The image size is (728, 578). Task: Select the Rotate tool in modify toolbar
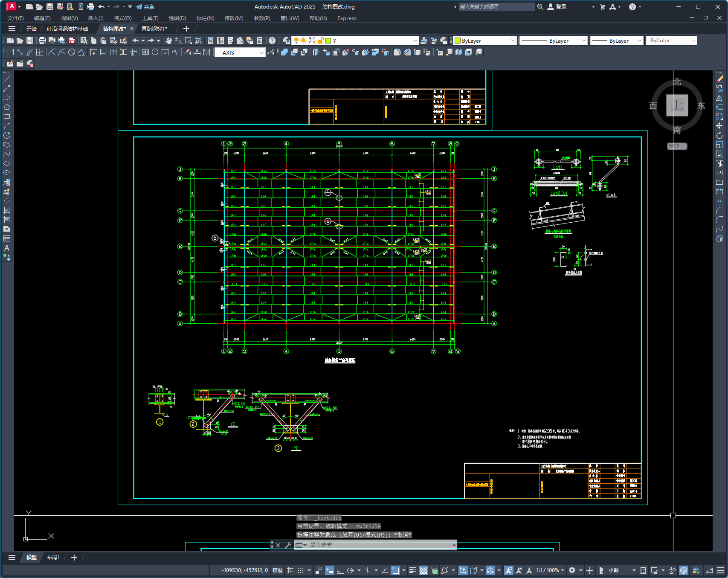click(x=719, y=135)
